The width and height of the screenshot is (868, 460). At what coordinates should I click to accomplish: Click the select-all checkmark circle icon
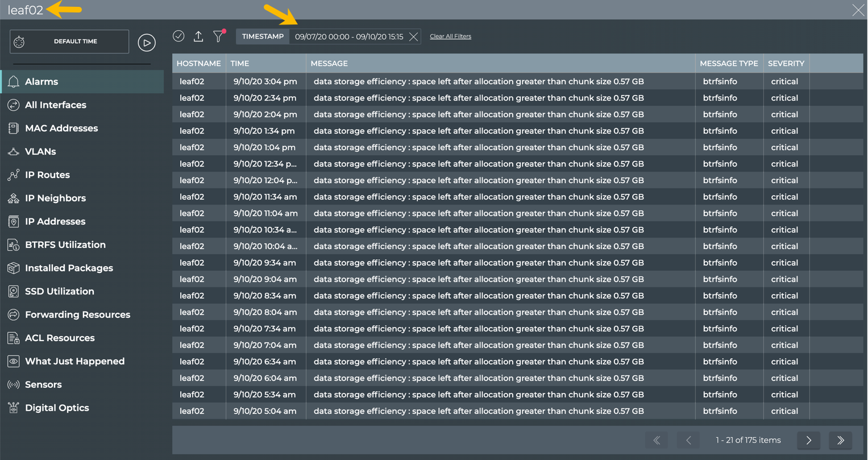pos(178,36)
